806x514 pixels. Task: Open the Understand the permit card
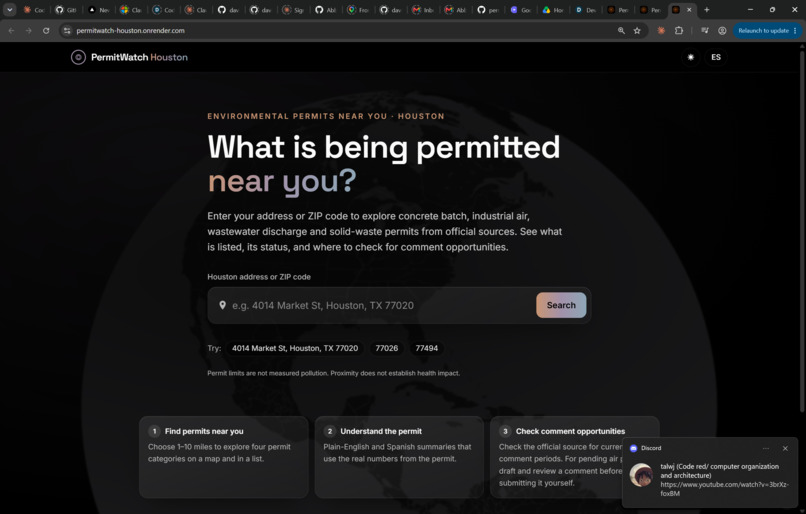(399, 457)
